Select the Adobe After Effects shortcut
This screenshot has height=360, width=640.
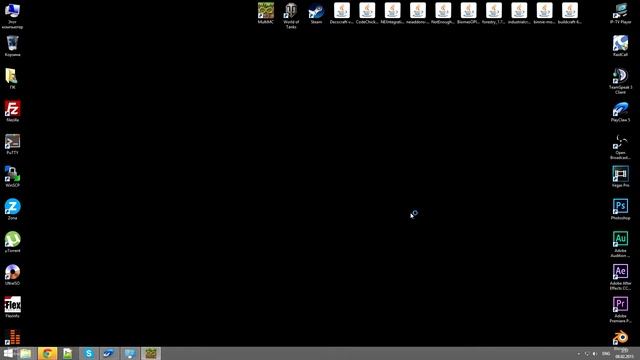pos(620,277)
